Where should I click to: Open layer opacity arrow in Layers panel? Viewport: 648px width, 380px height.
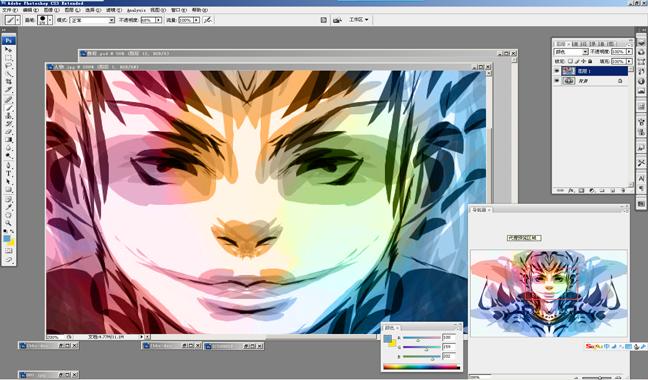[x=629, y=52]
